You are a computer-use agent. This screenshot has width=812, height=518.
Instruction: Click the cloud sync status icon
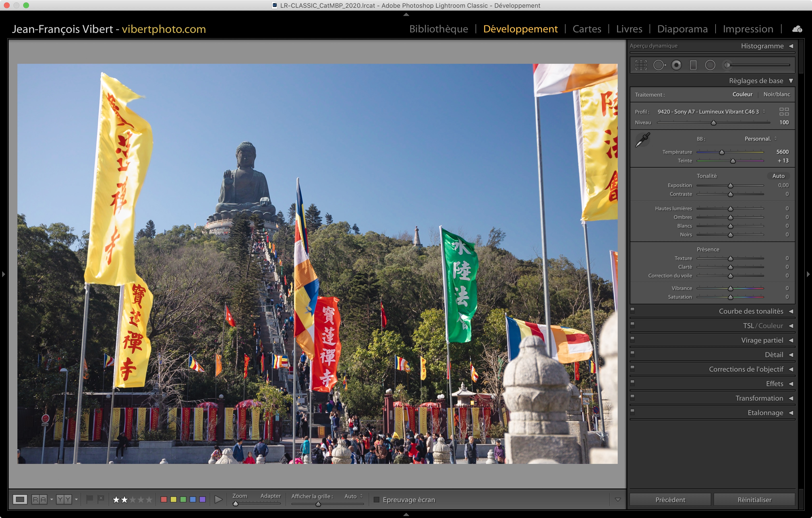pyautogui.click(x=797, y=29)
